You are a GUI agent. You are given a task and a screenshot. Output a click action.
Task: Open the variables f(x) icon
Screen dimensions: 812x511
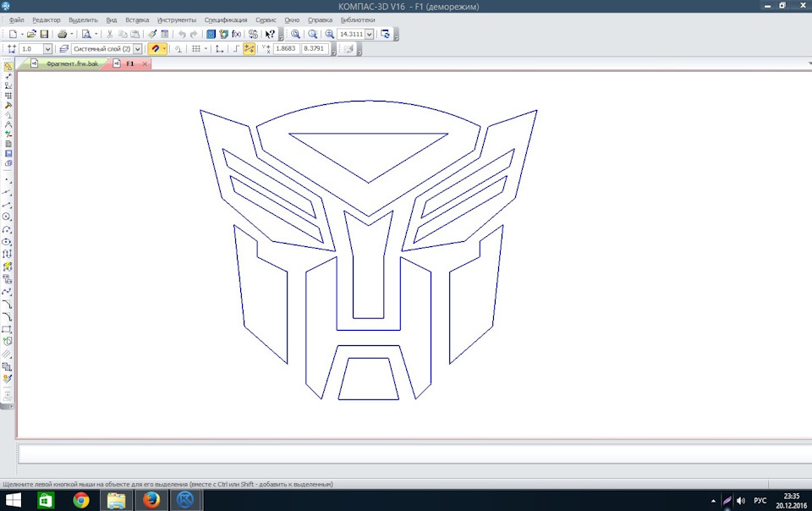(x=236, y=34)
